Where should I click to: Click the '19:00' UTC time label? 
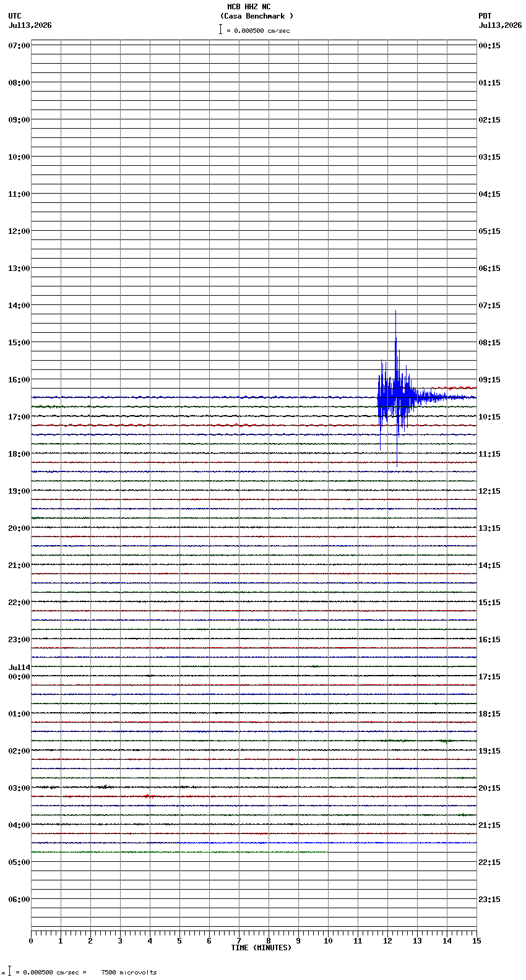pyautogui.click(x=19, y=491)
